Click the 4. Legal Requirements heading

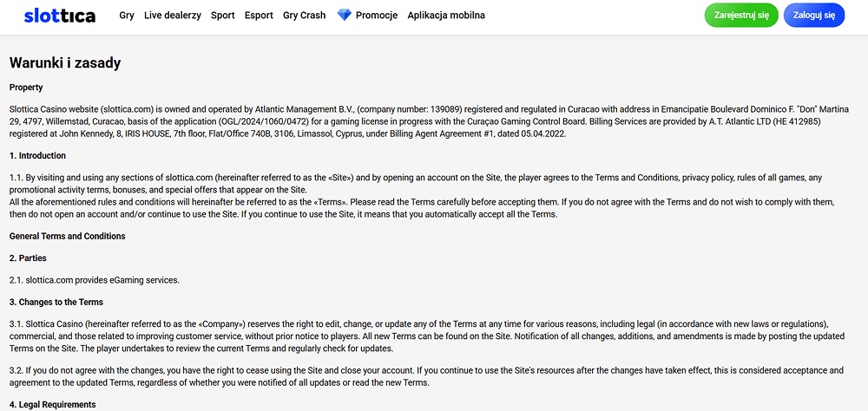(x=52, y=405)
